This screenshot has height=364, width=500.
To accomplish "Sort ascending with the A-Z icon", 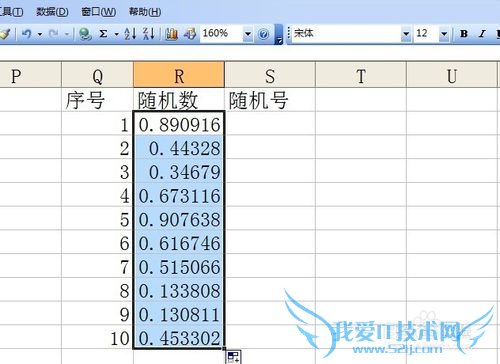I will click(x=130, y=34).
